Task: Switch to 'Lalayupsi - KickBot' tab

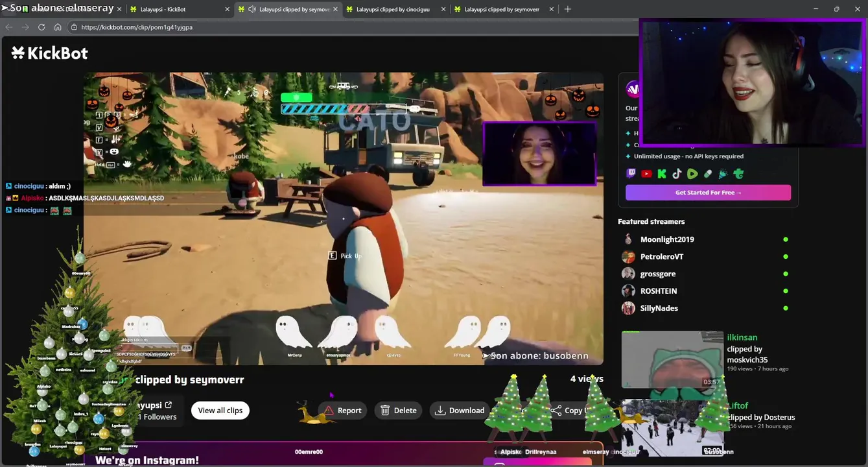Action: [178, 9]
